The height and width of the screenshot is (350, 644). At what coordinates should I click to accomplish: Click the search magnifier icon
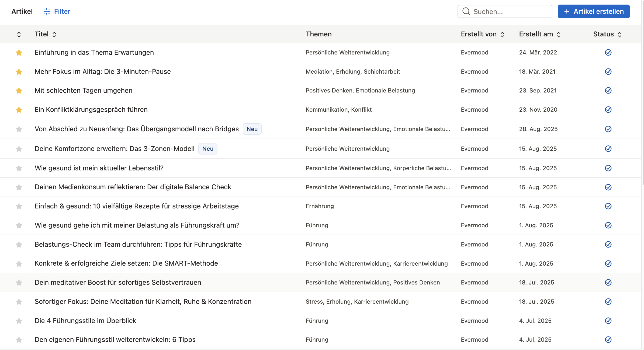(466, 11)
